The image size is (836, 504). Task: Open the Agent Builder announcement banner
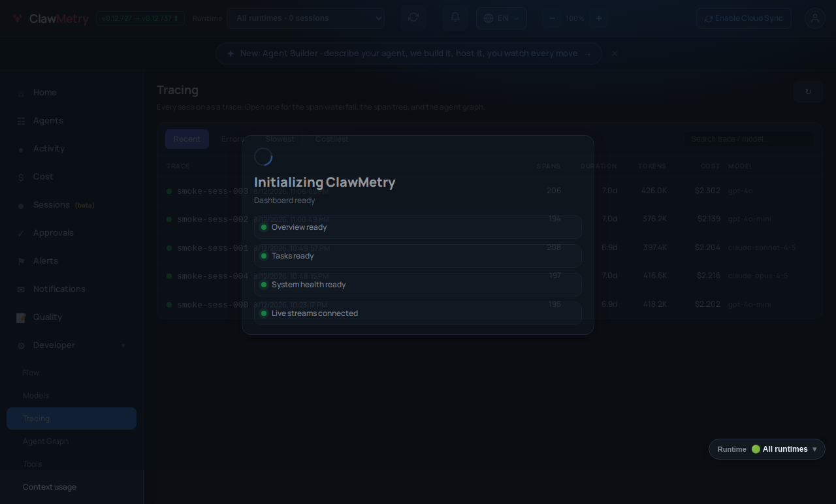click(x=409, y=54)
